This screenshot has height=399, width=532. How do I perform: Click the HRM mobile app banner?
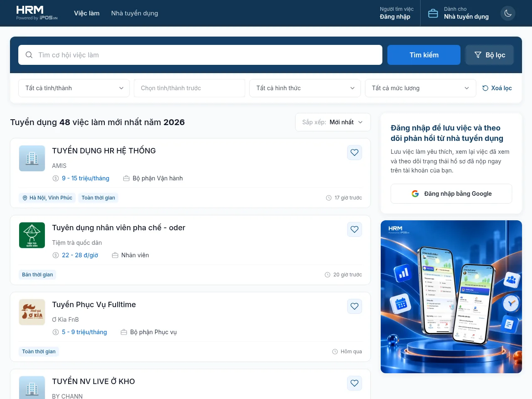451,297
